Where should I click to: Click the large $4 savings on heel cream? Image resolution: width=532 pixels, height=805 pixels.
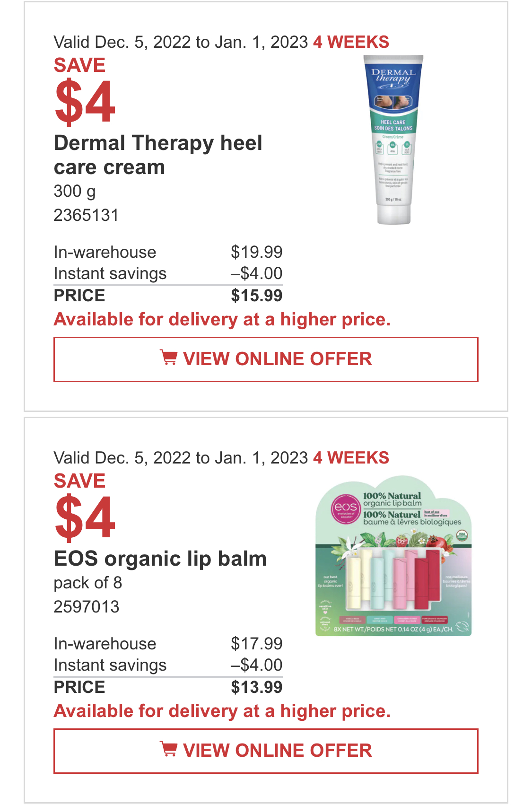pos(85,102)
